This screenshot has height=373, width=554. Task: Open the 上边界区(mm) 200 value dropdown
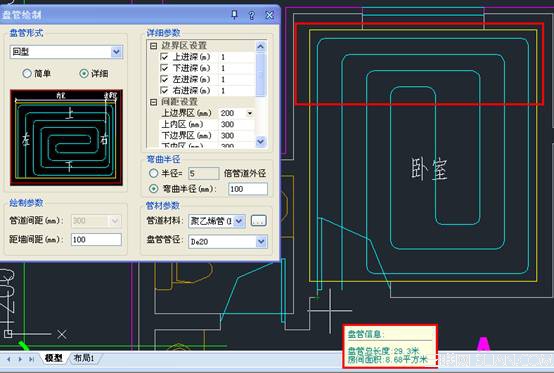[x=250, y=113]
